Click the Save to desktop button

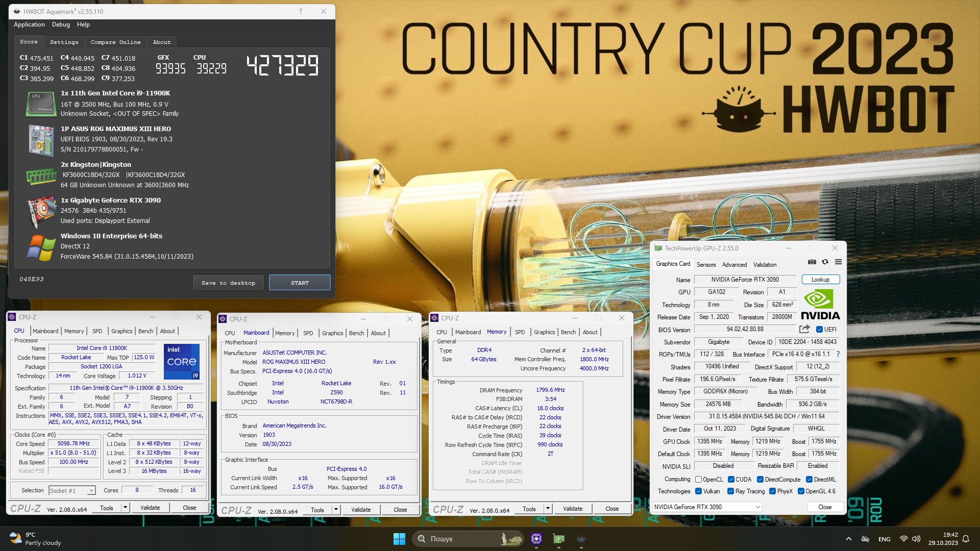pos(228,283)
